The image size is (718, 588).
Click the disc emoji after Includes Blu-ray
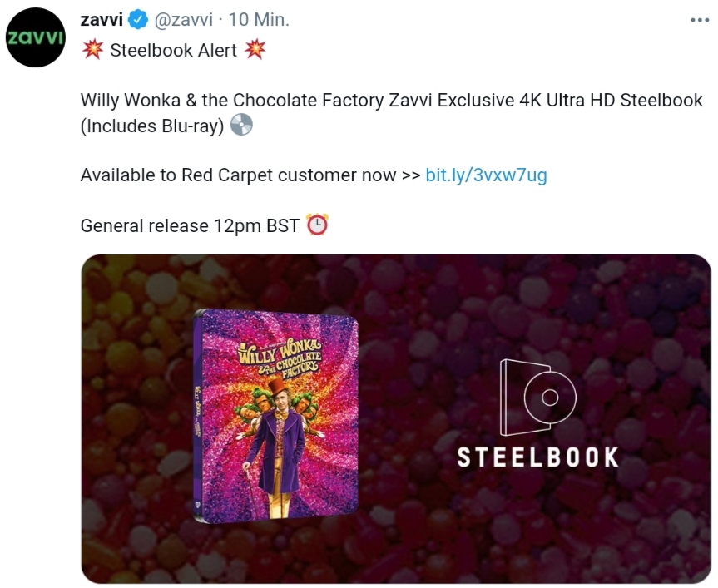pos(241,125)
